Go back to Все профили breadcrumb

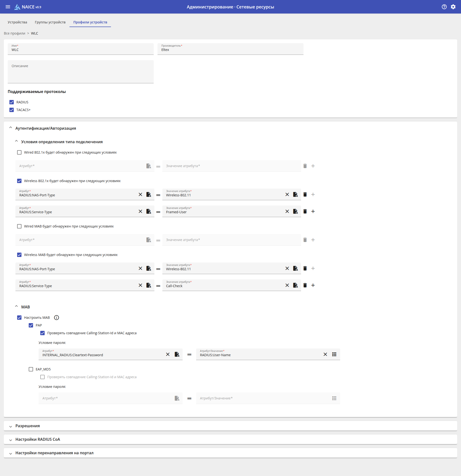tap(14, 33)
